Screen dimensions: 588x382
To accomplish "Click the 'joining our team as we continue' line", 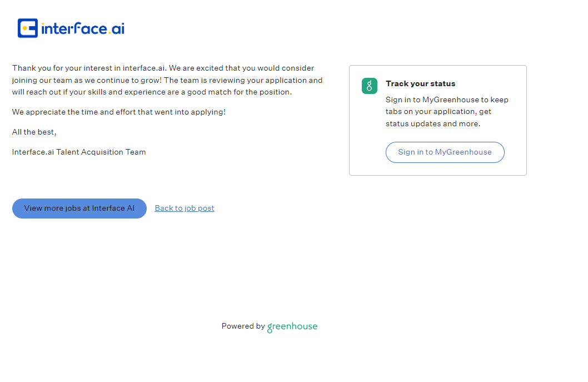I will [x=167, y=81].
